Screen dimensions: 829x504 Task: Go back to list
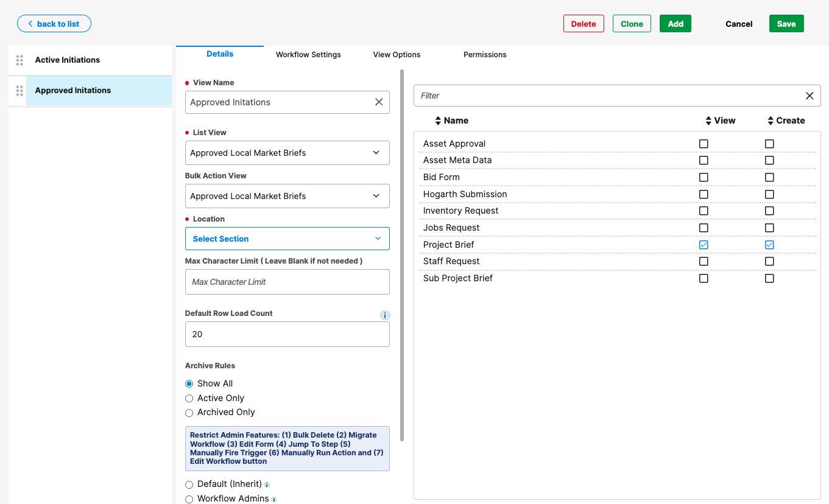[54, 24]
